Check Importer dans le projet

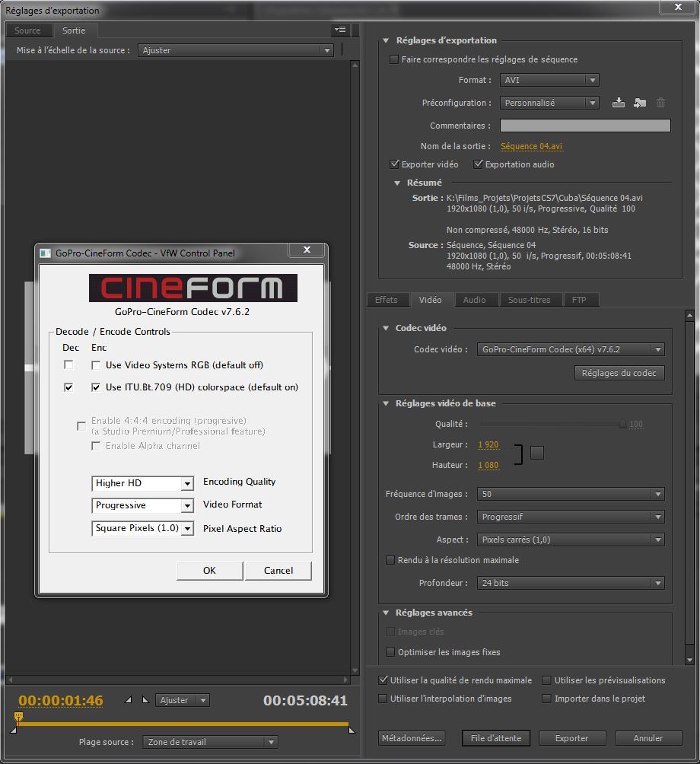[x=546, y=699]
